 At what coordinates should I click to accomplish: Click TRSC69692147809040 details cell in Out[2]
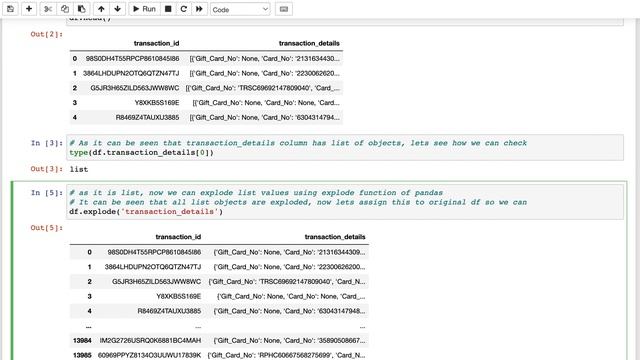262,88
